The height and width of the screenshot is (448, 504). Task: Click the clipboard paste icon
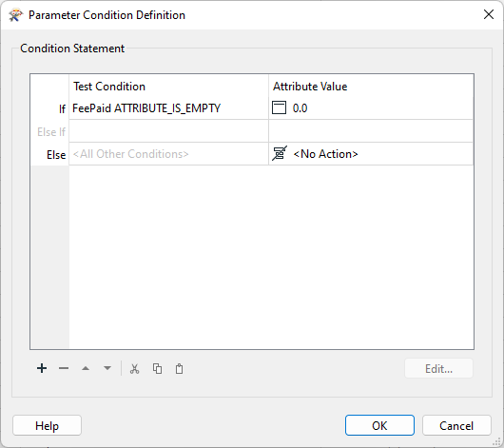[180, 368]
